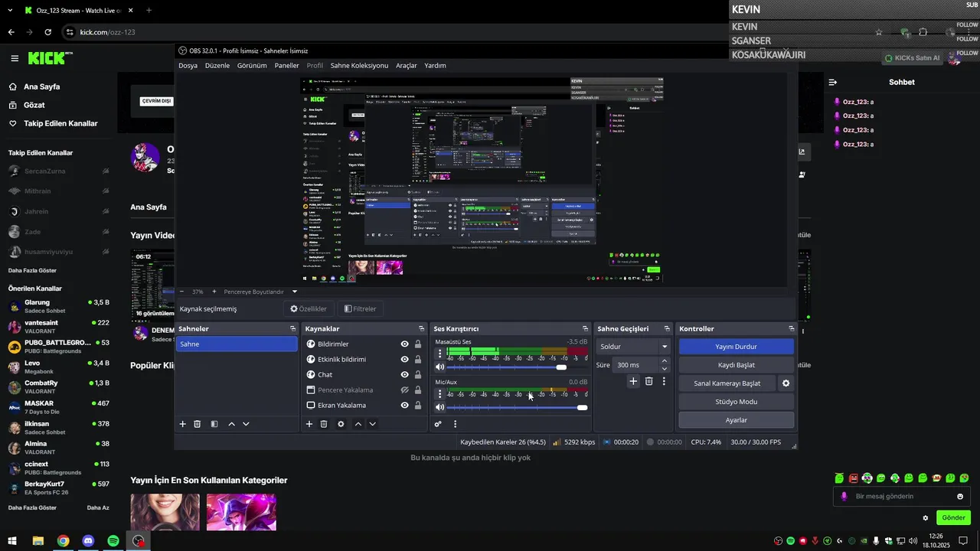The height and width of the screenshot is (551, 980).
Task: Open the Kick chat emoji picker
Action: pos(960,497)
